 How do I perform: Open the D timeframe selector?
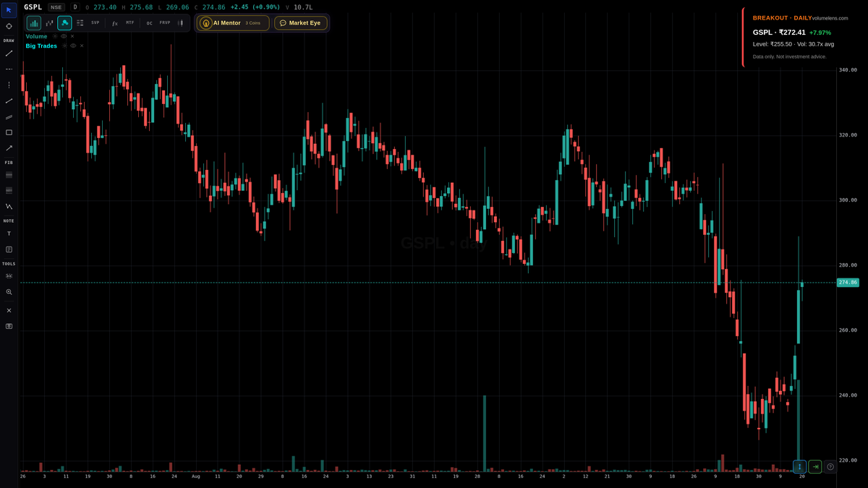[x=75, y=7]
